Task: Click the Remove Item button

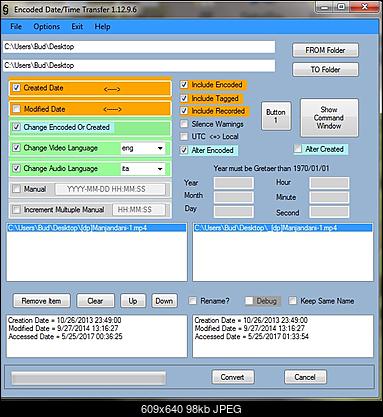Action: point(42,301)
